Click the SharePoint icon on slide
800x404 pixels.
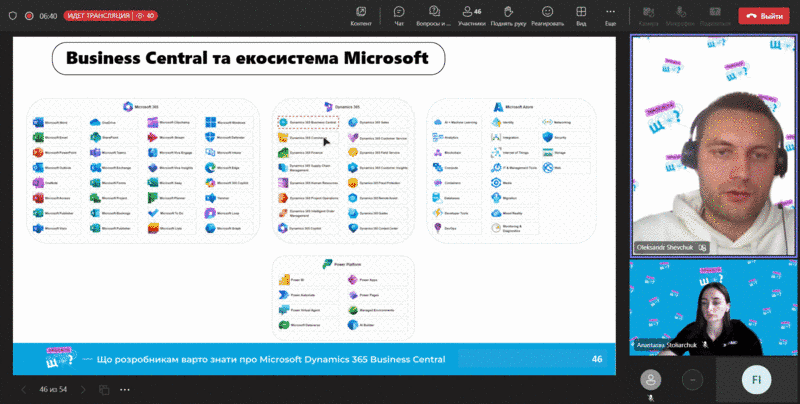coord(95,138)
